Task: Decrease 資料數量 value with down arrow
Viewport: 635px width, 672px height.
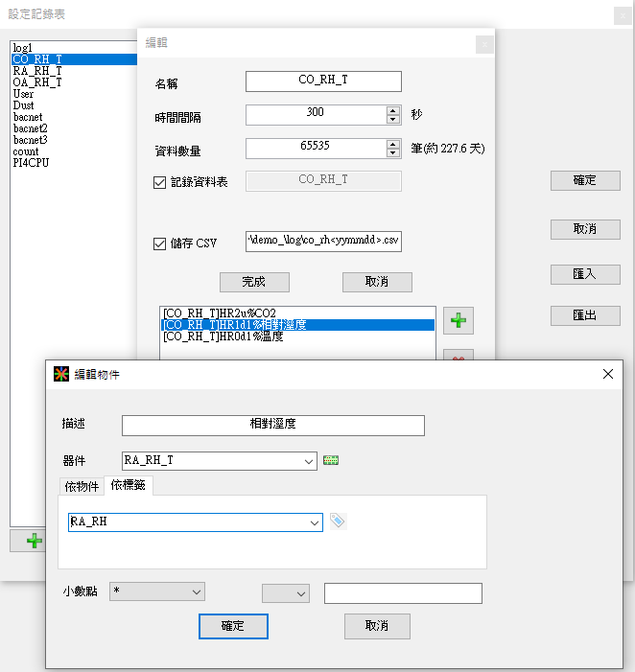Action: [x=393, y=153]
